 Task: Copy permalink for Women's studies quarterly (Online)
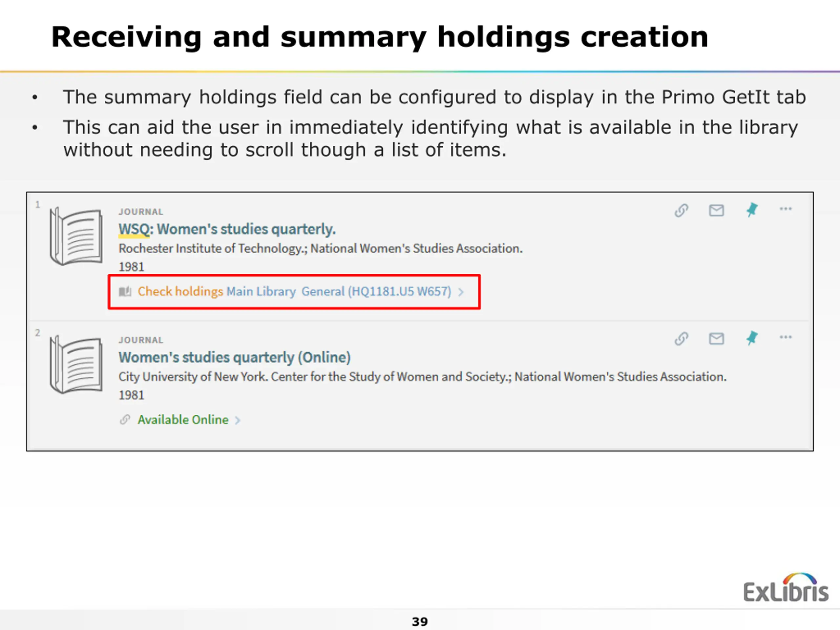(x=681, y=338)
